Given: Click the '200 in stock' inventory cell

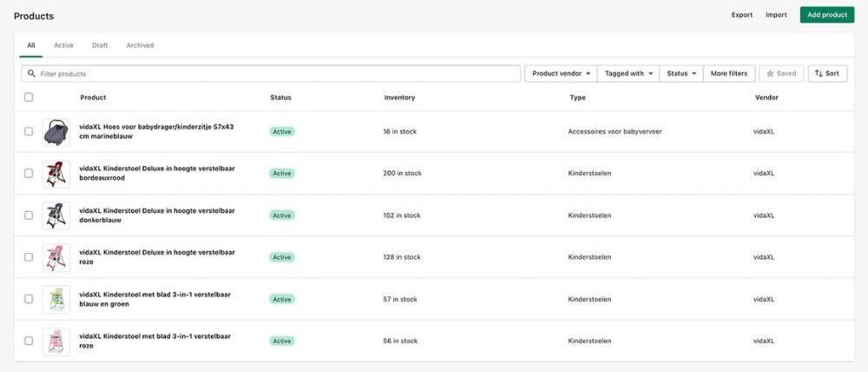Looking at the screenshot, I should [403, 174].
